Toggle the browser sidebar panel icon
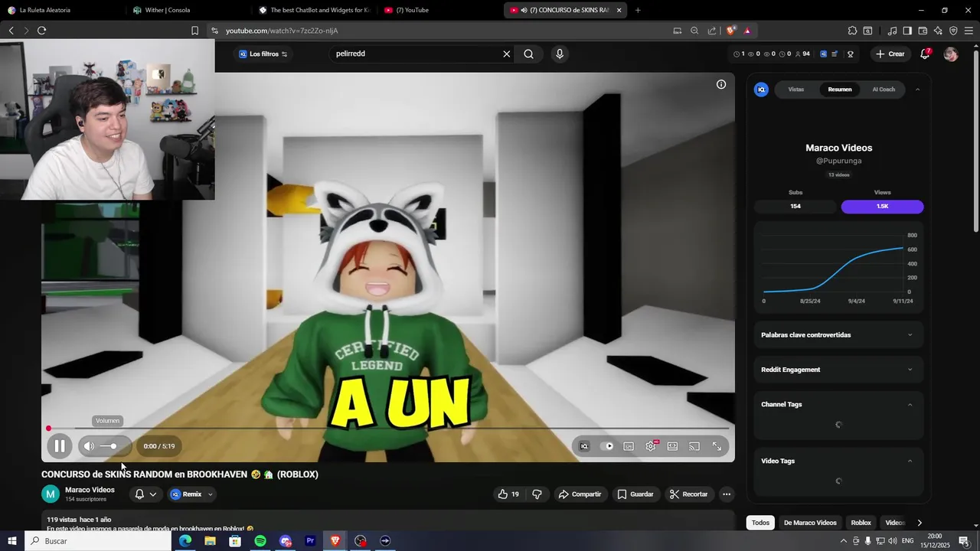This screenshot has width=980, height=551. tap(907, 31)
